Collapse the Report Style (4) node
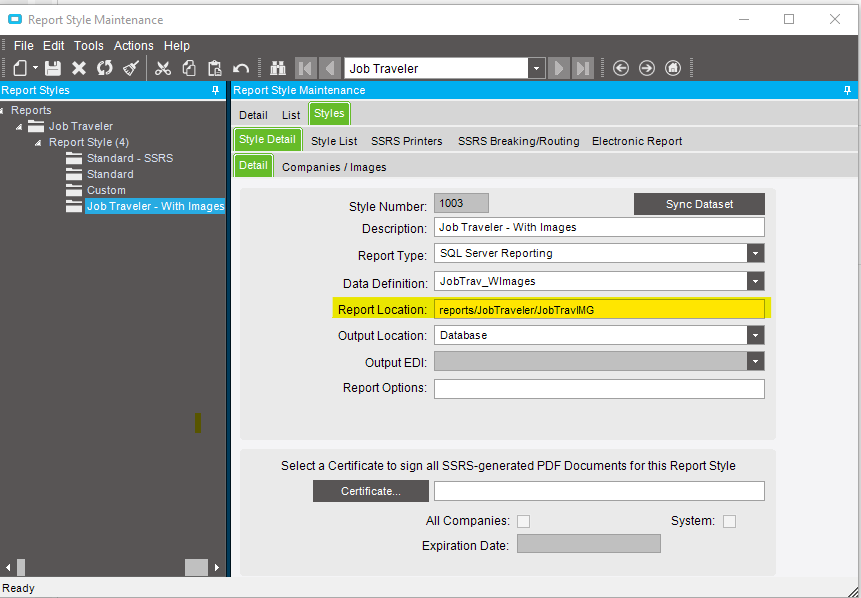The image size is (861, 598). pos(38,143)
